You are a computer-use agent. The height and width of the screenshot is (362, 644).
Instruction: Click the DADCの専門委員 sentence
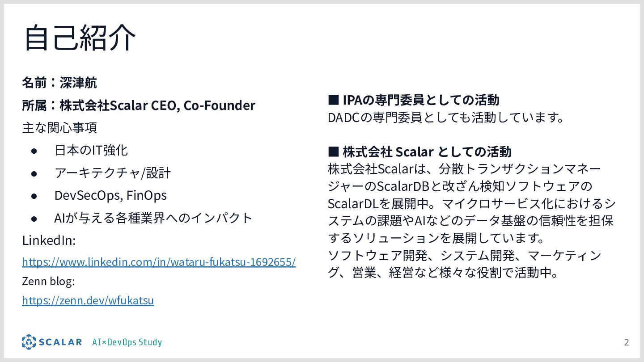(x=445, y=118)
